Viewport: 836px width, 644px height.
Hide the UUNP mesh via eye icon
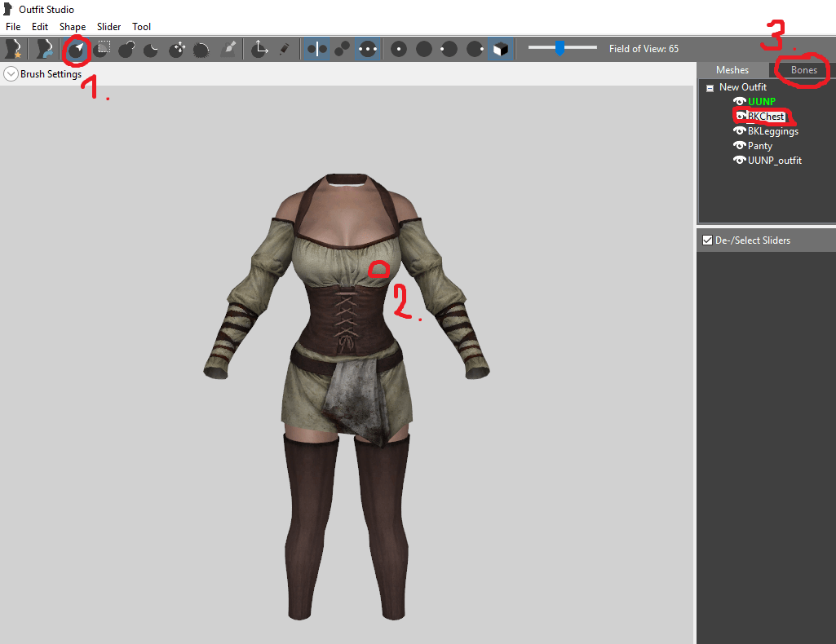click(739, 101)
